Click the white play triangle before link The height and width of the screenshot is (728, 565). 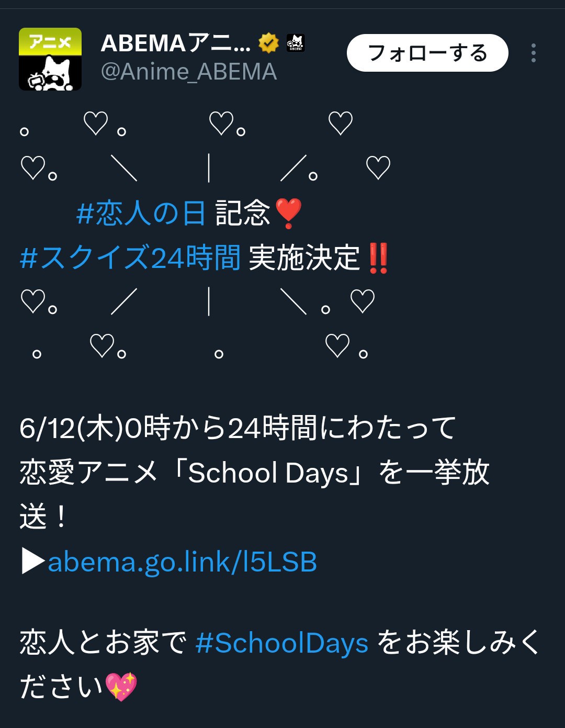33,562
